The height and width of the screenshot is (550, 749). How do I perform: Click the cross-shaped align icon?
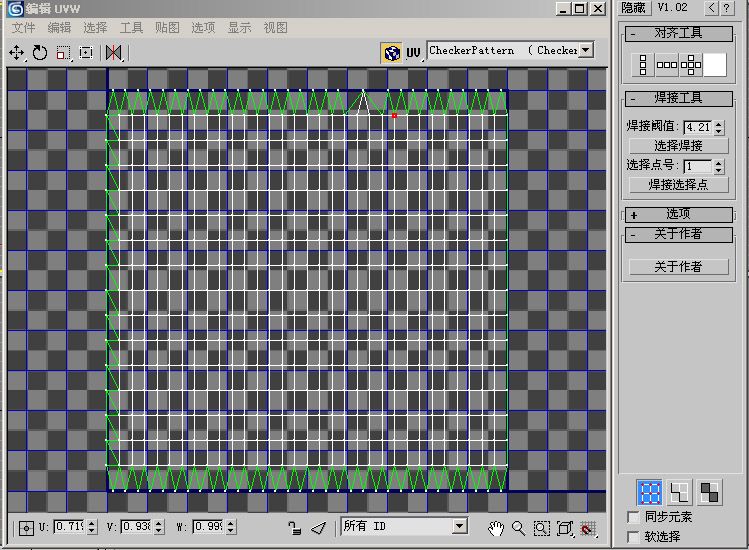(x=691, y=65)
